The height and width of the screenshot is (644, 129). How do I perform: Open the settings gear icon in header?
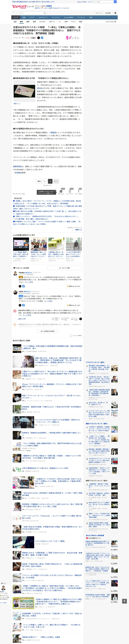pyautogui.click(x=115, y=13)
